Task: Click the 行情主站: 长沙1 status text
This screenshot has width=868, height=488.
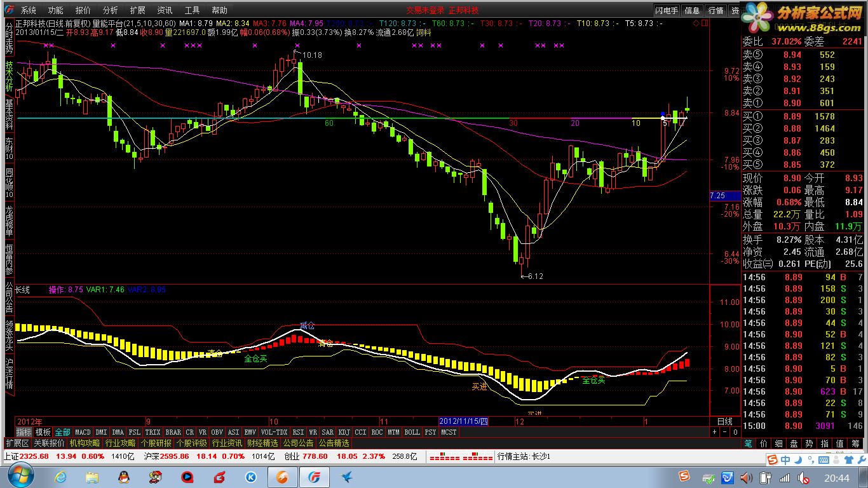Action: [x=523, y=456]
